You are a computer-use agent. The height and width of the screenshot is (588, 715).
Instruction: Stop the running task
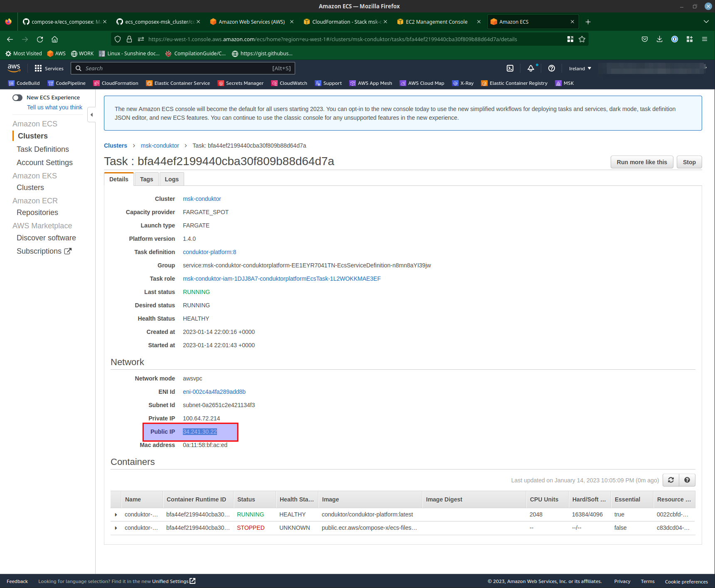[x=689, y=162]
